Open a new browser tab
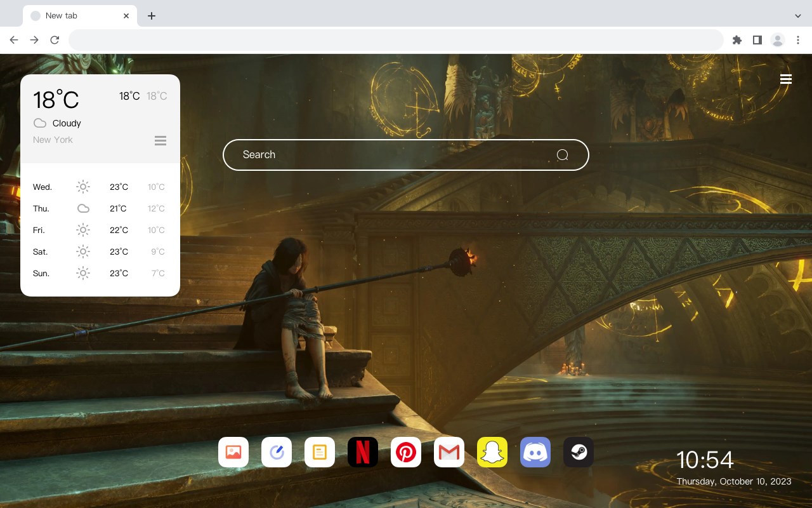Viewport: 812px width, 508px height. tap(151, 16)
